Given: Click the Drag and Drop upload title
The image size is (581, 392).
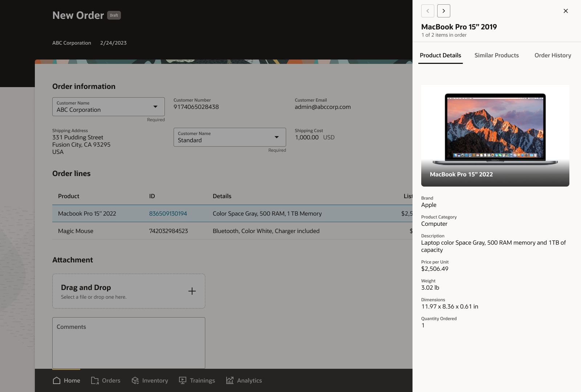Looking at the screenshot, I should pos(86,287).
